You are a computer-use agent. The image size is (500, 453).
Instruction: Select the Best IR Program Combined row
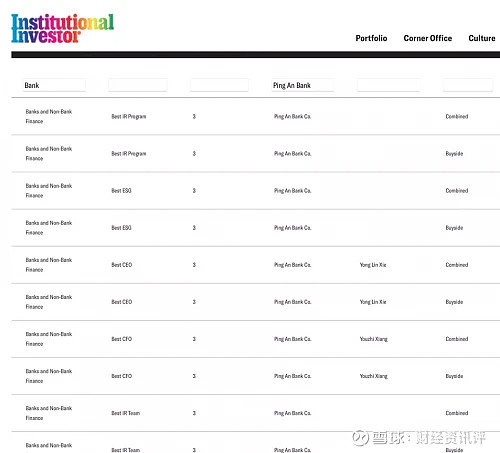(x=256, y=116)
